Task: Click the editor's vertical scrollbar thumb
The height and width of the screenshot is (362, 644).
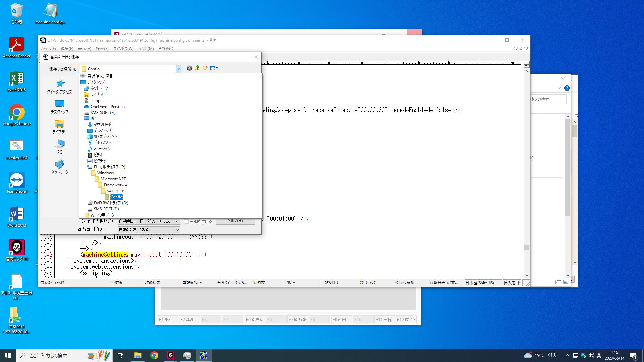Action: pos(527,247)
